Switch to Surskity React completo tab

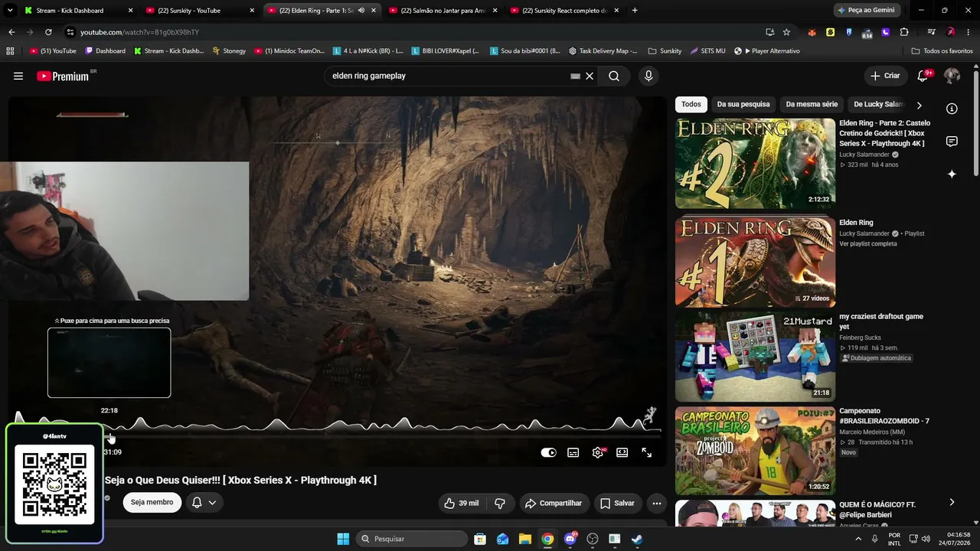click(564, 10)
